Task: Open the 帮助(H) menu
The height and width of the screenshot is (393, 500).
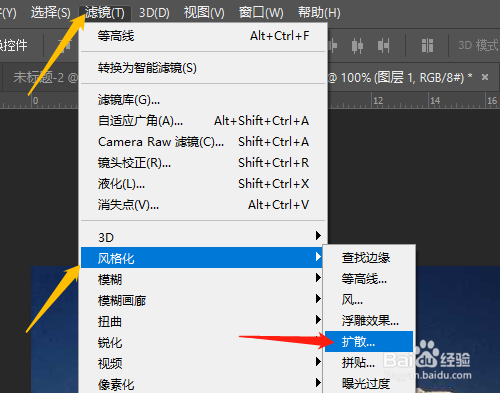Action: [319, 13]
